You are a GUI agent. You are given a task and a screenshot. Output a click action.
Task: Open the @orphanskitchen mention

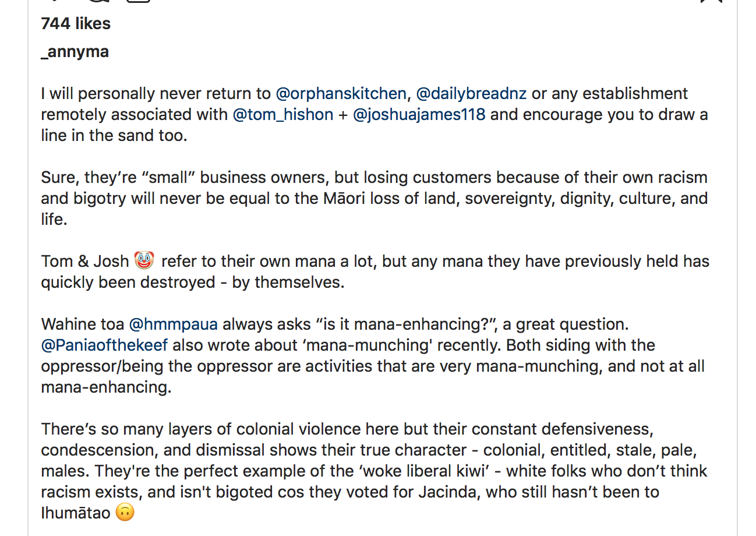point(341,94)
